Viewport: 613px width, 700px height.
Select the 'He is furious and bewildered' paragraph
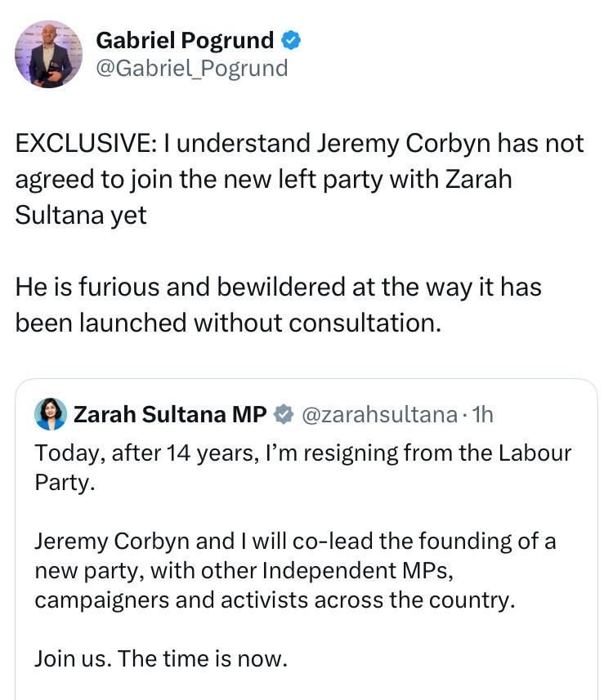click(278, 288)
